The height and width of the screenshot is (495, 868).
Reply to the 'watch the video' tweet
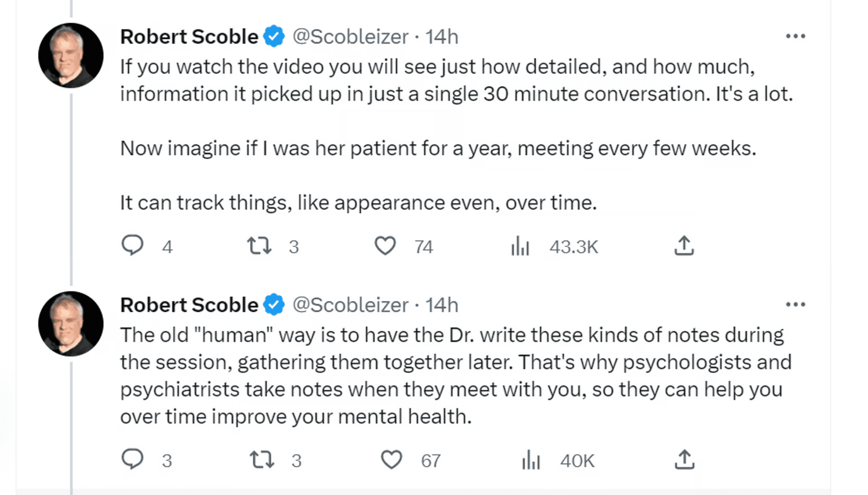click(132, 246)
